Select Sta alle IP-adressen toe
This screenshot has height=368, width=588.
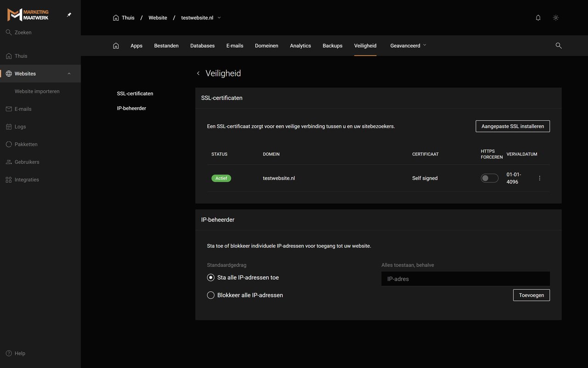(243, 277)
